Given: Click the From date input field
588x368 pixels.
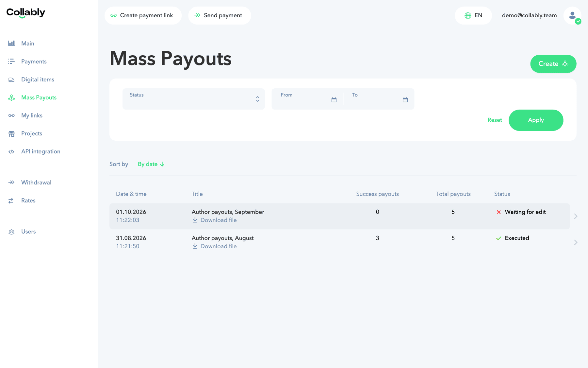Looking at the screenshot, I should (x=307, y=99).
